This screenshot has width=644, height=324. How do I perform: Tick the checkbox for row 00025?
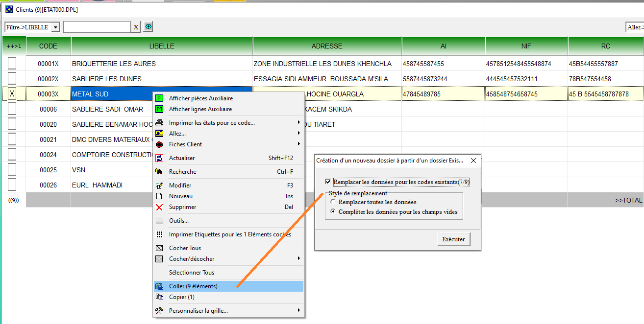(x=12, y=170)
